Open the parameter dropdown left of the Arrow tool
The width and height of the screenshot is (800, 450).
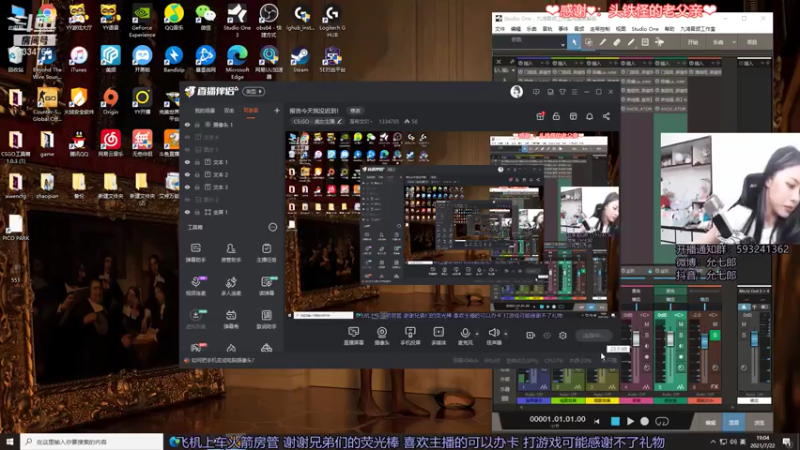pos(563,45)
